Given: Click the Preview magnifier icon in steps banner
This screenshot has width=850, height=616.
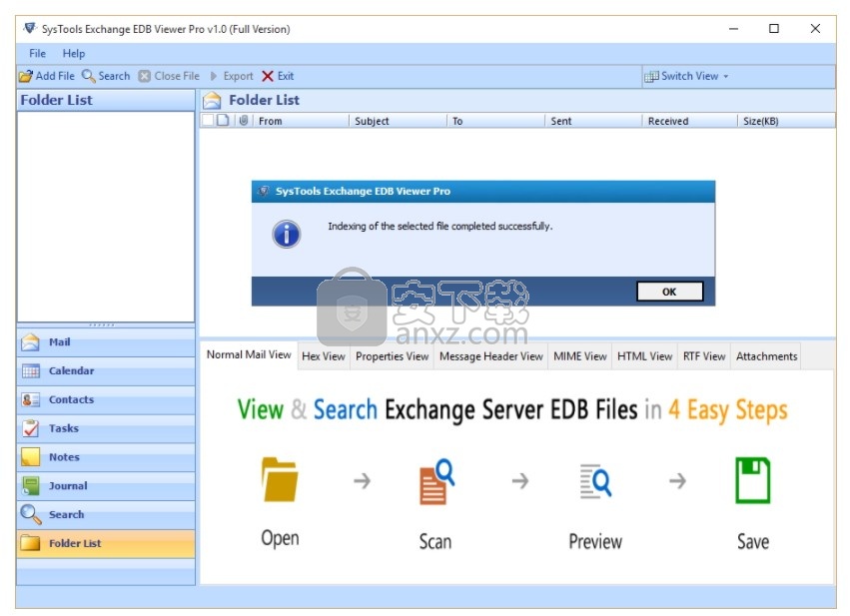Looking at the screenshot, I should [595, 480].
